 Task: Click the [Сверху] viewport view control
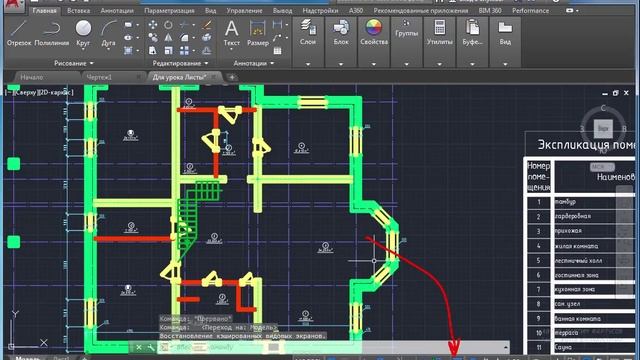point(25,93)
